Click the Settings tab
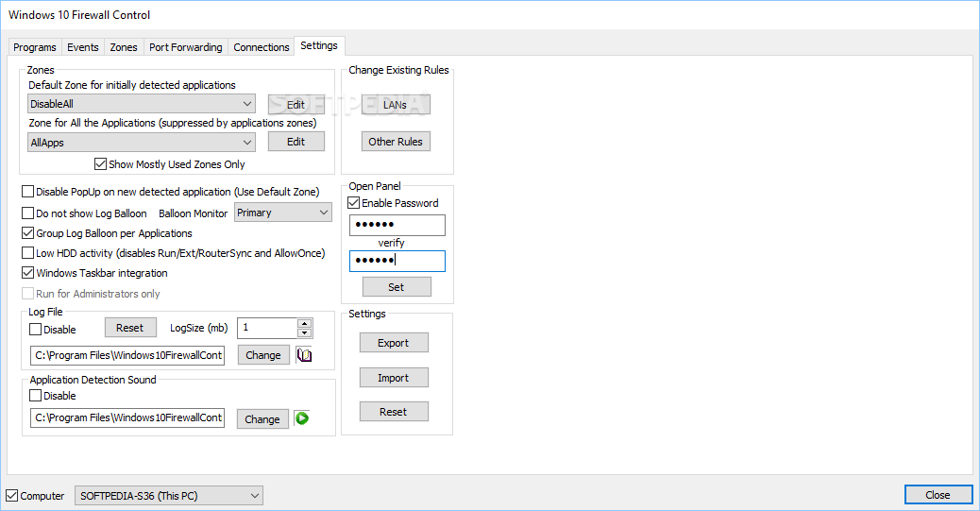The image size is (980, 511). pyautogui.click(x=319, y=45)
